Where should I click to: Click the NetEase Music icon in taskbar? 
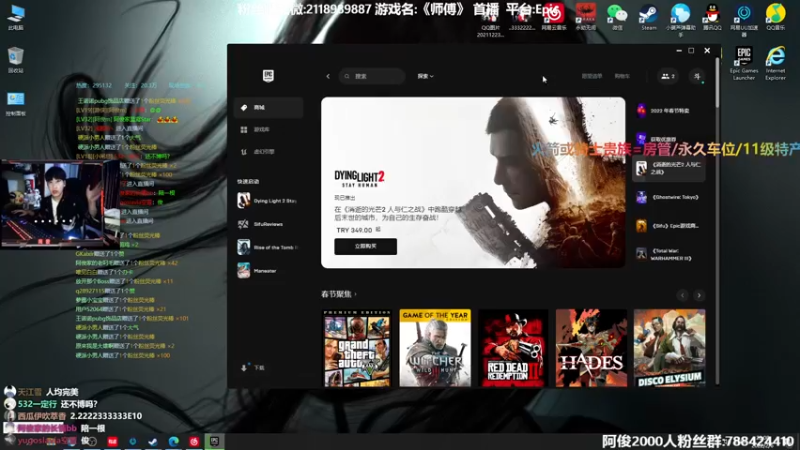coord(194,442)
